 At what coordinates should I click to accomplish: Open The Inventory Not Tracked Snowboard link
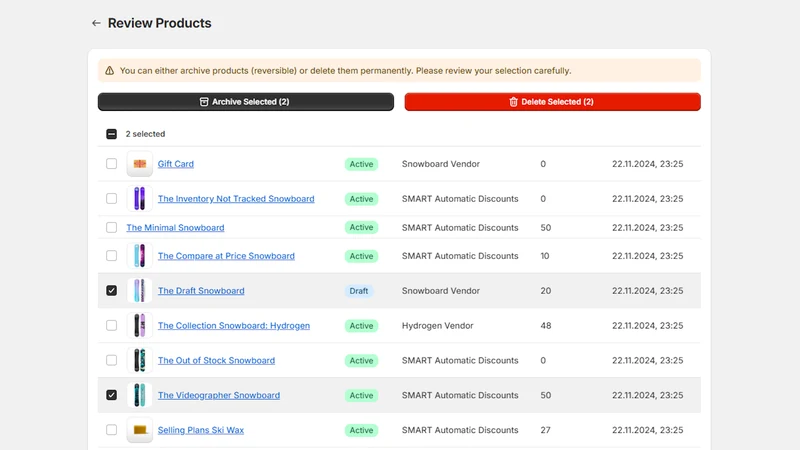236,198
